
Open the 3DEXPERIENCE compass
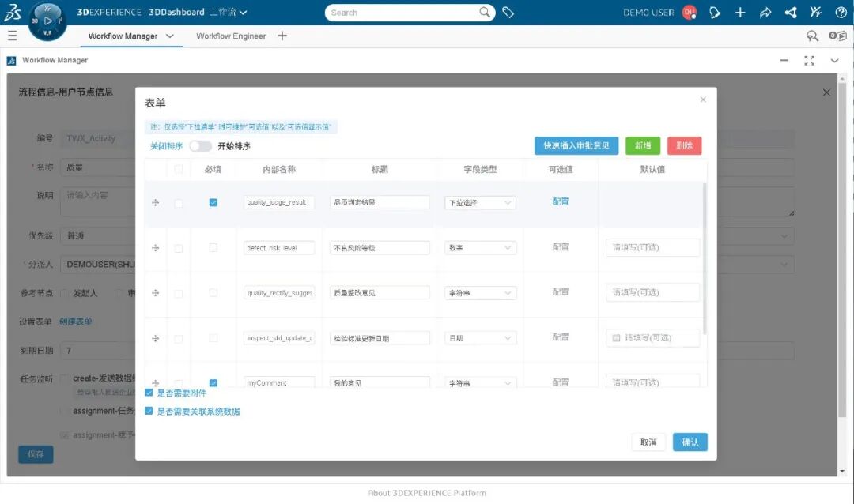(47, 21)
